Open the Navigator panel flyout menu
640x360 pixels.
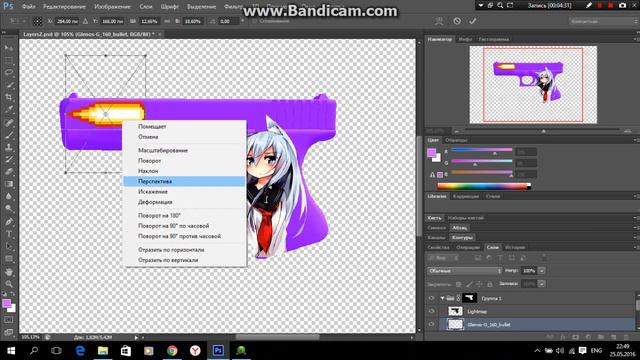pos(636,39)
